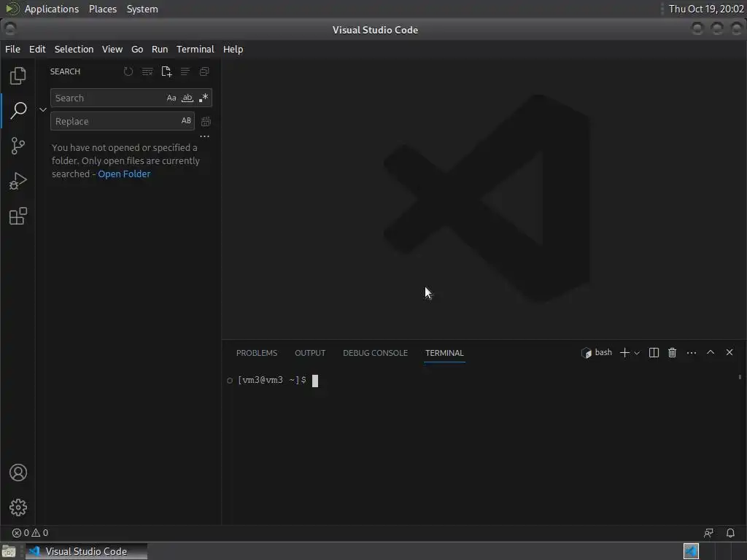Toggle Match Case in search box

click(171, 98)
